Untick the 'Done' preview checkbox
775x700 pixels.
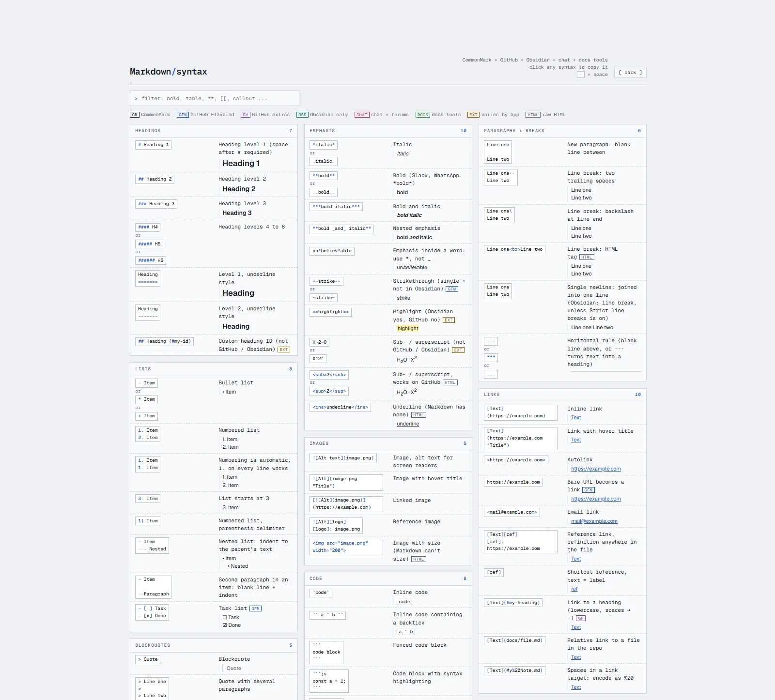point(225,625)
